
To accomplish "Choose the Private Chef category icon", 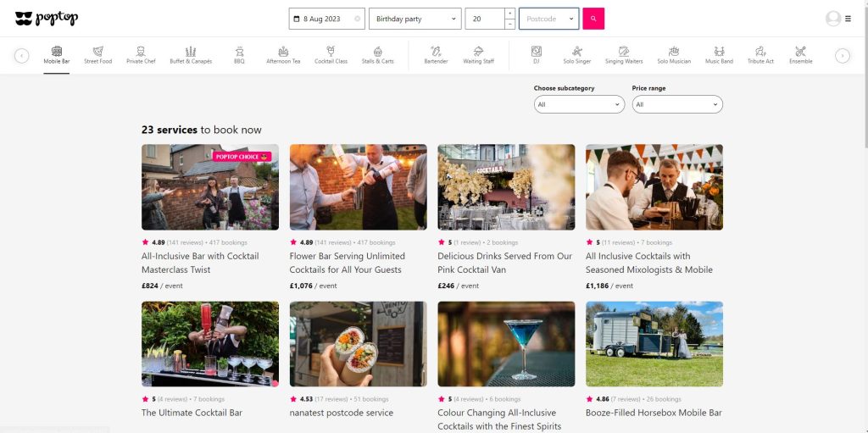I will tap(141, 53).
